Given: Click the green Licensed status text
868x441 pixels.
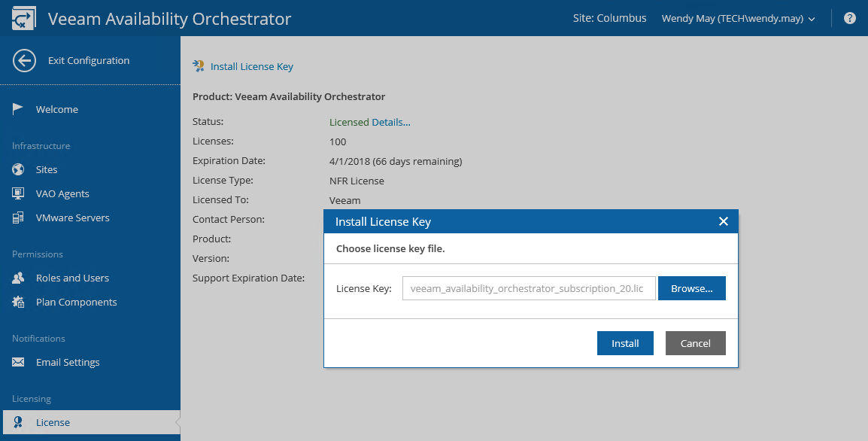Looking at the screenshot, I should pos(349,123).
